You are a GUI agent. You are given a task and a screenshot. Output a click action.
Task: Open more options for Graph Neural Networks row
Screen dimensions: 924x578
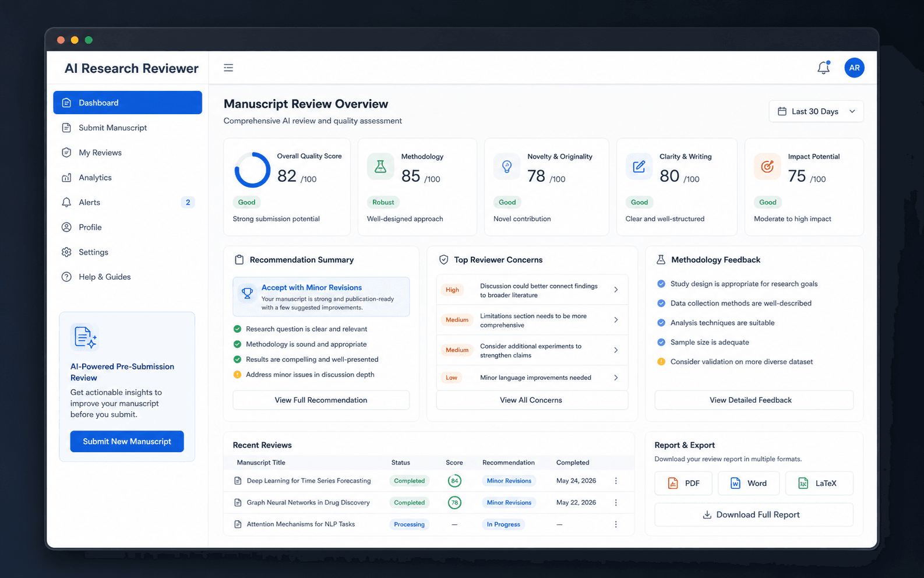pos(616,502)
